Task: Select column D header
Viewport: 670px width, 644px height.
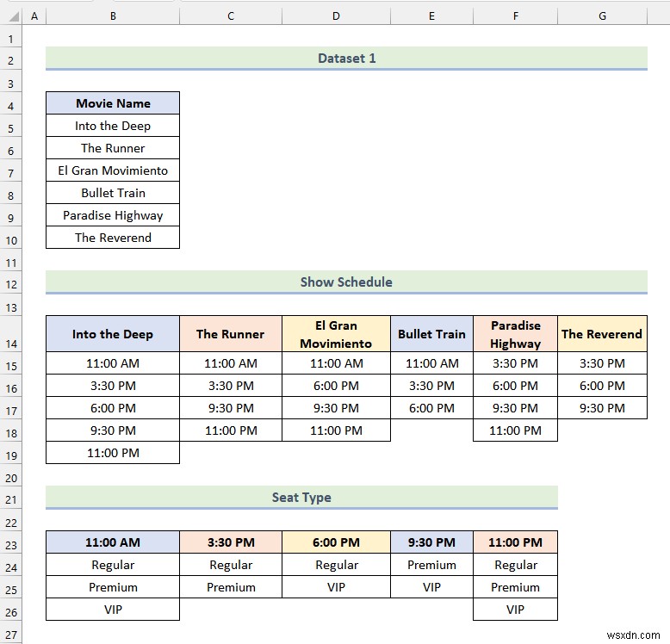Action: [336, 16]
